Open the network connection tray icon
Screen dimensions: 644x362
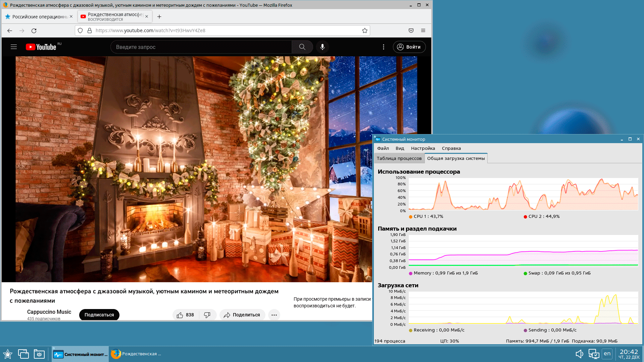pyautogui.click(x=593, y=354)
